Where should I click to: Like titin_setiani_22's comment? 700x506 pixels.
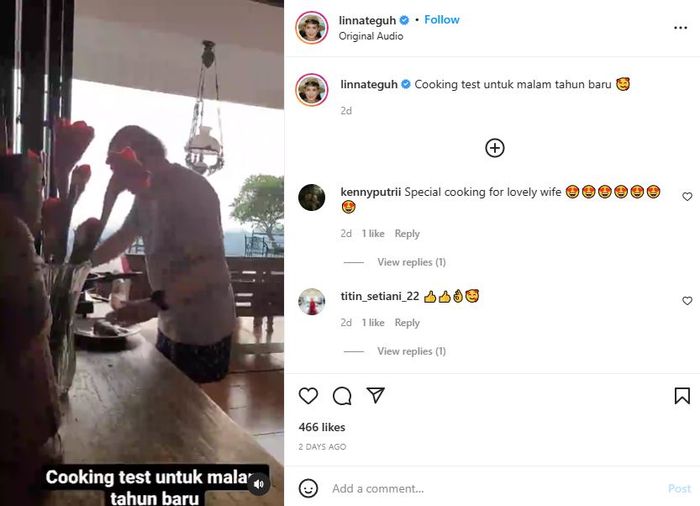pos(687,301)
